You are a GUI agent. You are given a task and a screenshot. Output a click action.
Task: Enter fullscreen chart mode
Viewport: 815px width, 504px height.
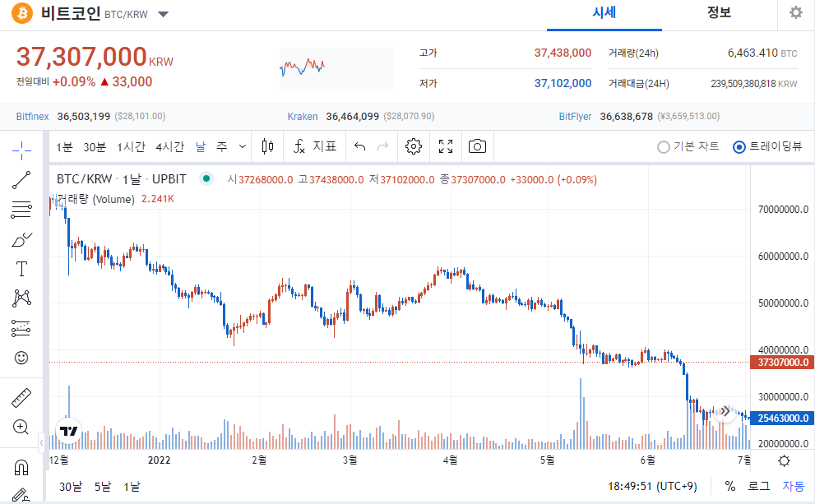pyautogui.click(x=446, y=146)
